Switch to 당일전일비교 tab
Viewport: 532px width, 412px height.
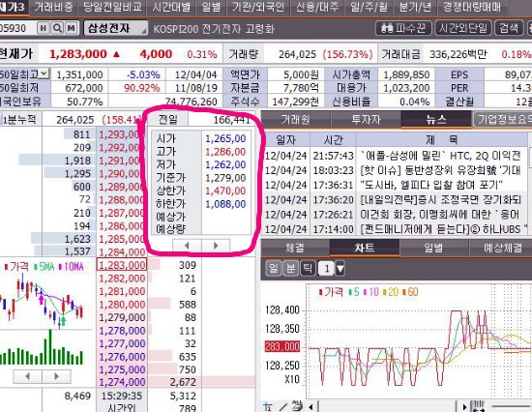(x=112, y=7)
